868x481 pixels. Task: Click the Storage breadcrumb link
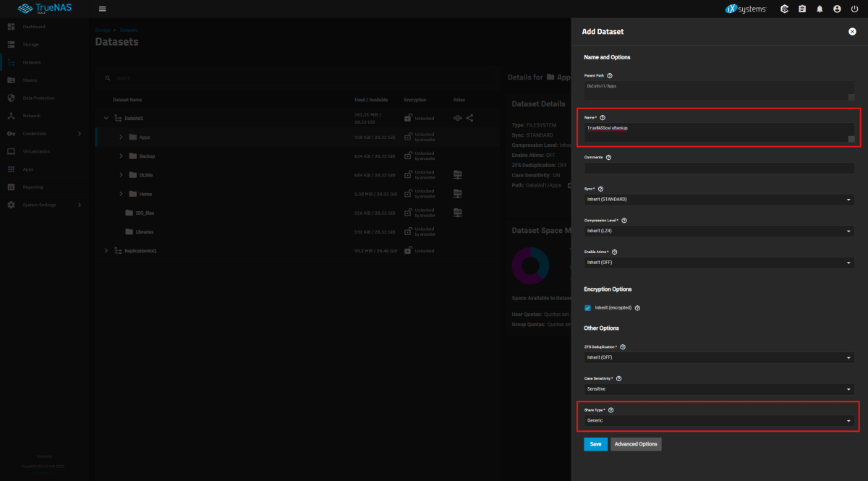point(103,30)
